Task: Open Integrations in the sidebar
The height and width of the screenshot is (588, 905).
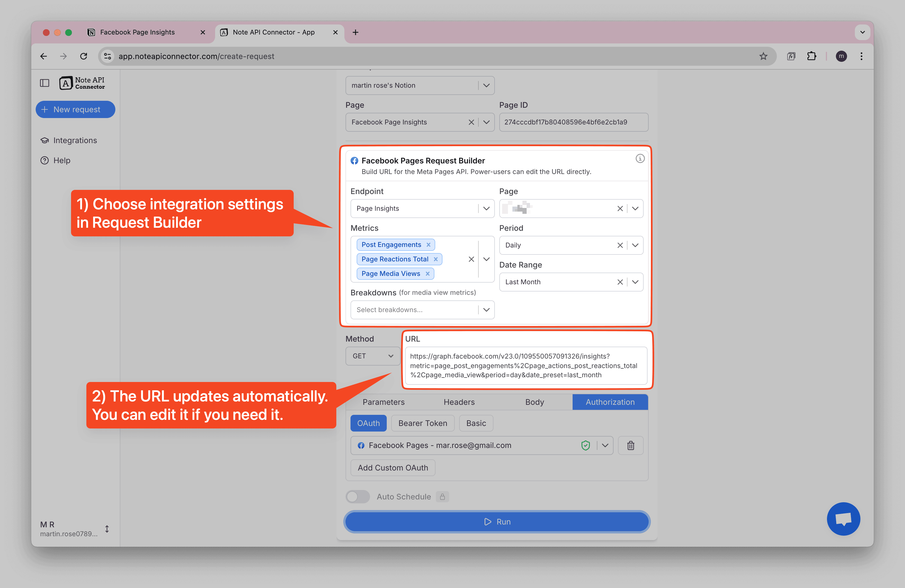Action: pos(69,140)
